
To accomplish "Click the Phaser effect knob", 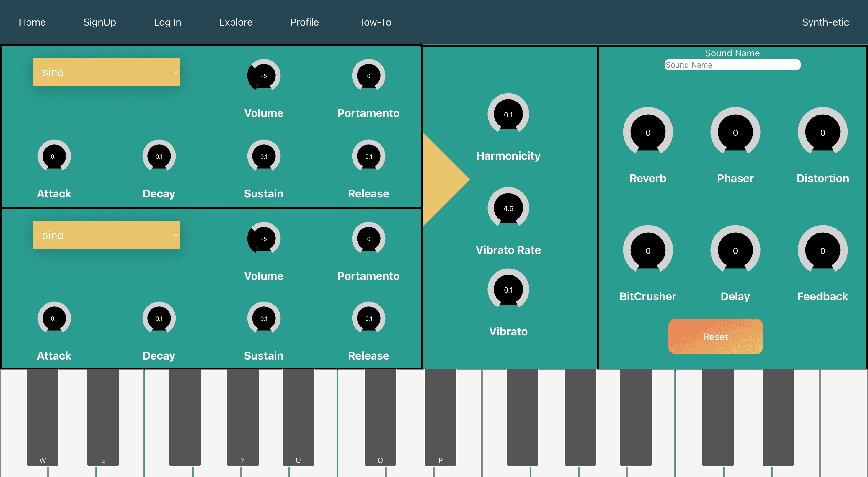I will [x=735, y=133].
